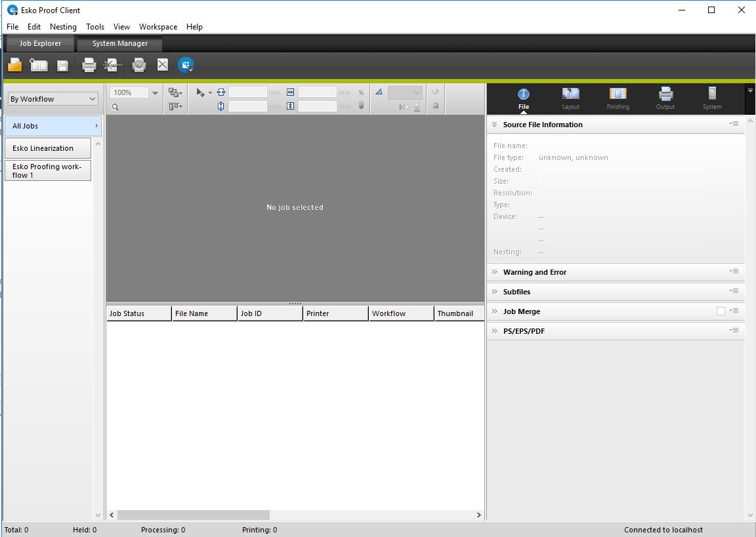Click the flip vertical mirror icon
This screenshot has width=756, height=537.
click(417, 107)
